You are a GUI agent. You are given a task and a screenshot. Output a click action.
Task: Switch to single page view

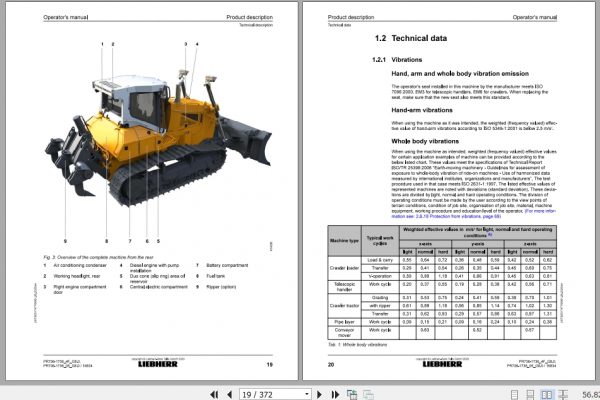[x=515, y=395]
